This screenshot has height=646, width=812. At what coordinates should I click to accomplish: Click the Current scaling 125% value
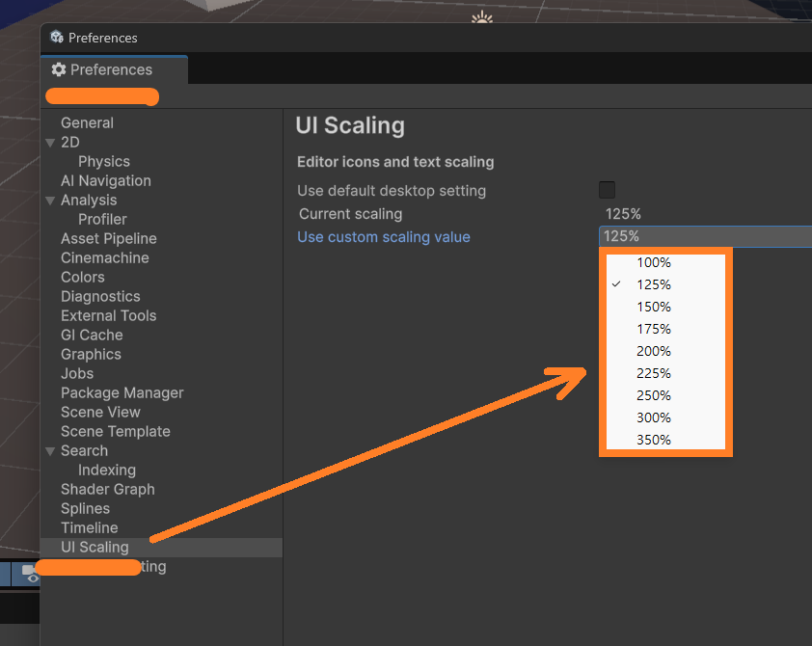tap(623, 214)
